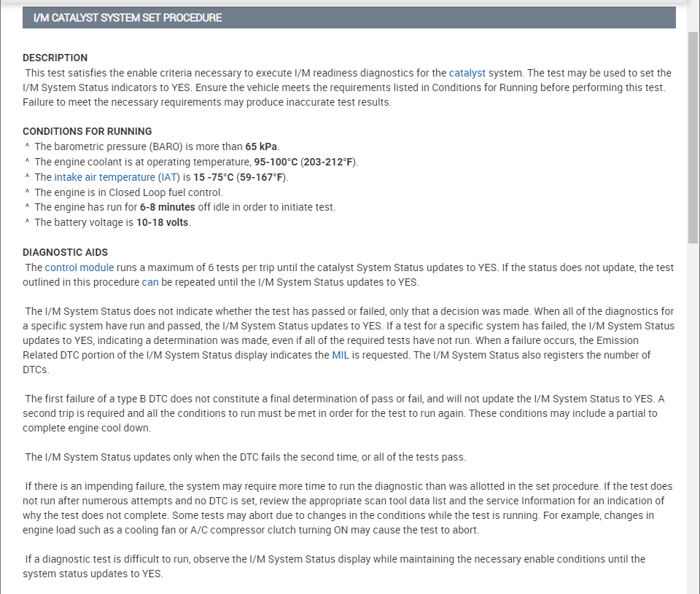Open the 'control module' link
Image resolution: width=700 pixels, height=594 pixels.
[79, 267]
